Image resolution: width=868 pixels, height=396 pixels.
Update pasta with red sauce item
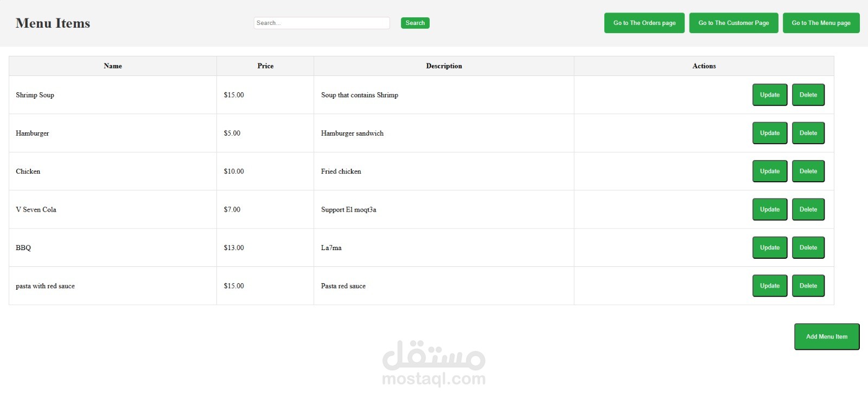(770, 286)
